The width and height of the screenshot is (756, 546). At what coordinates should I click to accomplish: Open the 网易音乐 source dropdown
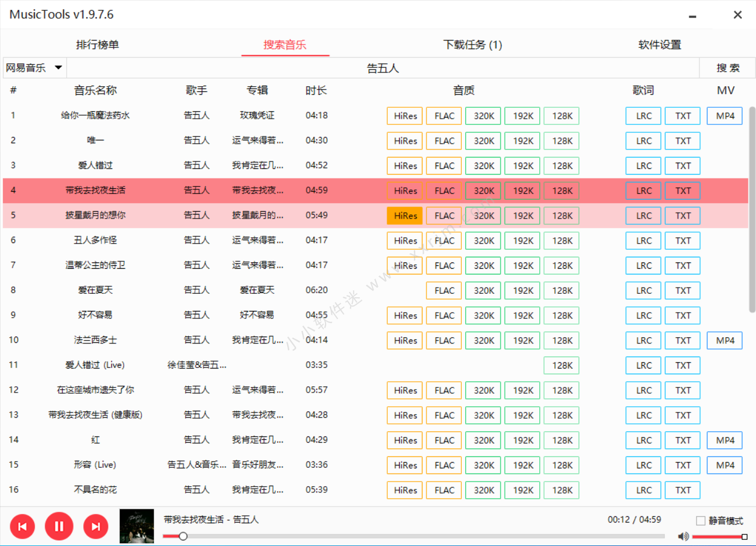coord(34,68)
